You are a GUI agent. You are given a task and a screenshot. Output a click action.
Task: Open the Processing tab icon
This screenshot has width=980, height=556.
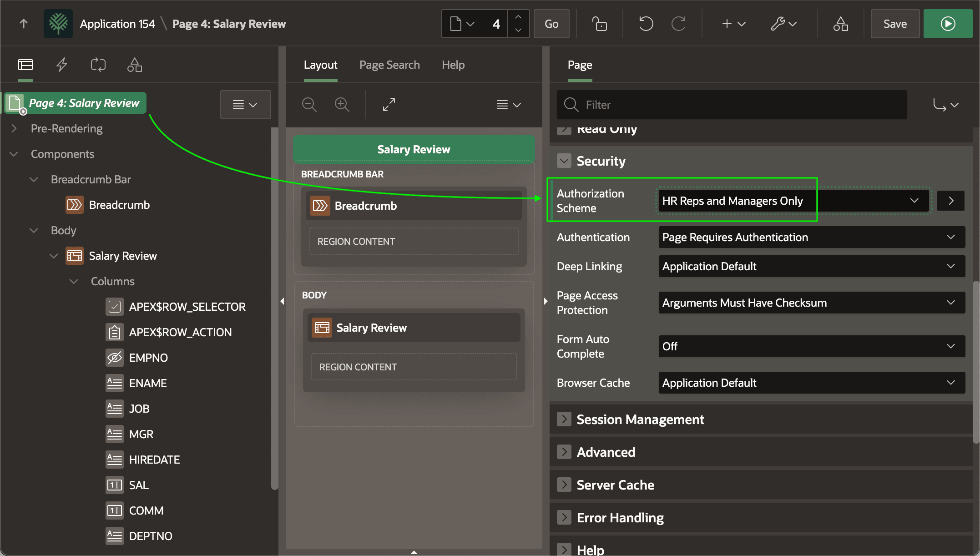pyautogui.click(x=98, y=65)
